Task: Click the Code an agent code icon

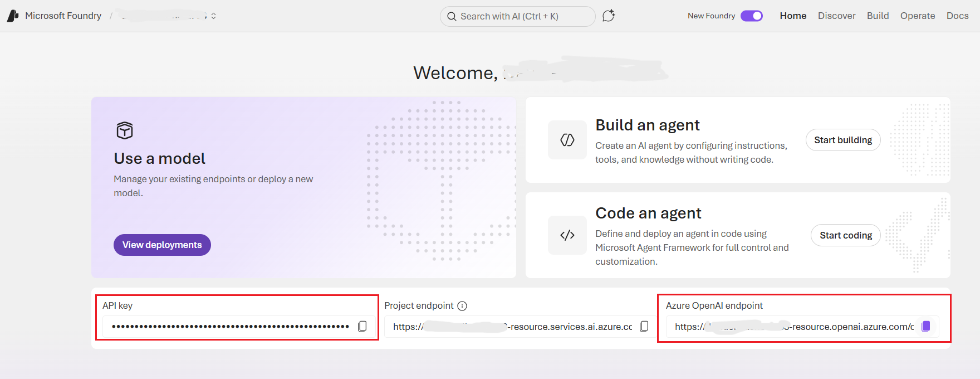Action: point(567,235)
